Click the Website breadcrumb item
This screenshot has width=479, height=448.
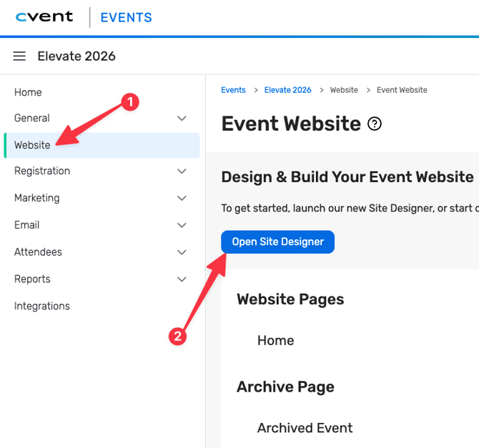pyautogui.click(x=344, y=90)
